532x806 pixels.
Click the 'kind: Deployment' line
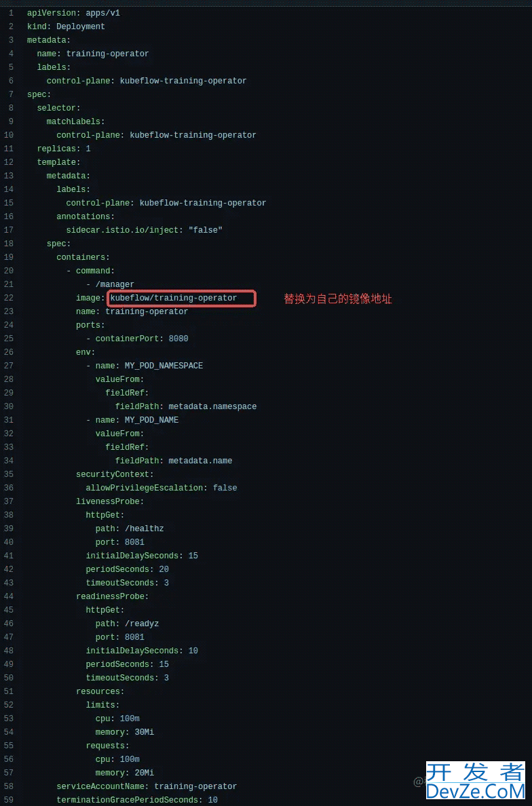click(66, 26)
